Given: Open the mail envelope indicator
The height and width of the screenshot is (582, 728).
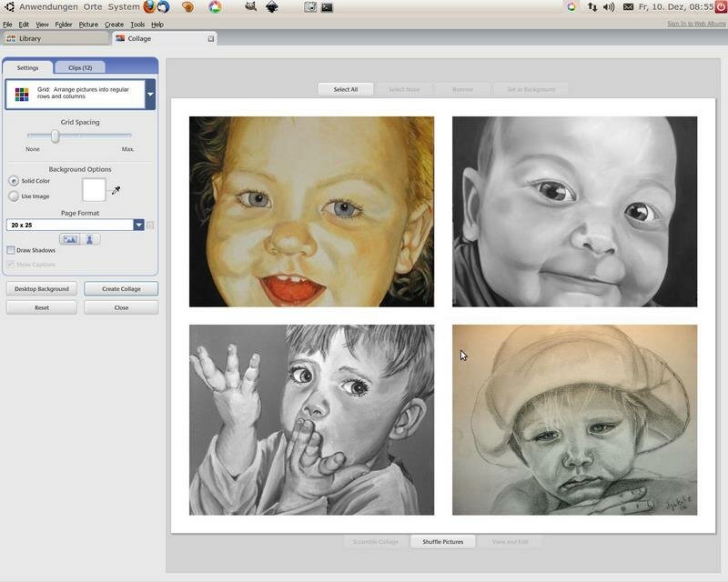Looking at the screenshot, I should pyautogui.click(x=628, y=7).
